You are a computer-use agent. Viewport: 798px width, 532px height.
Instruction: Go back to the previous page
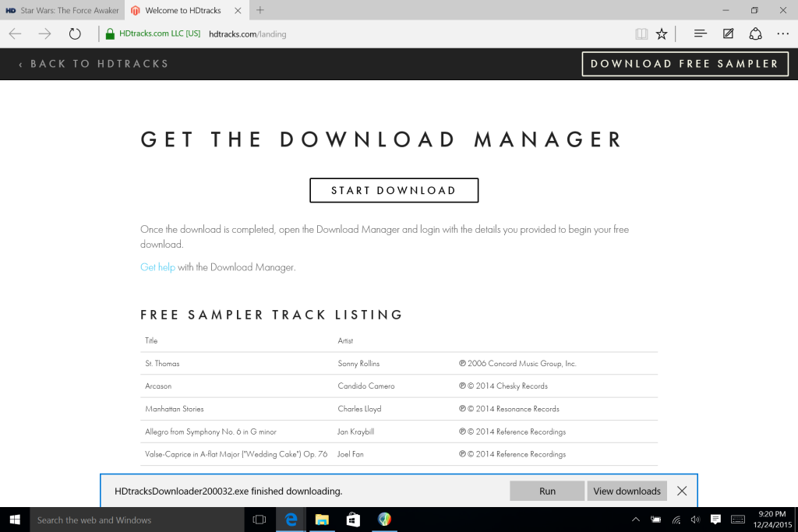[x=16, y=34]
